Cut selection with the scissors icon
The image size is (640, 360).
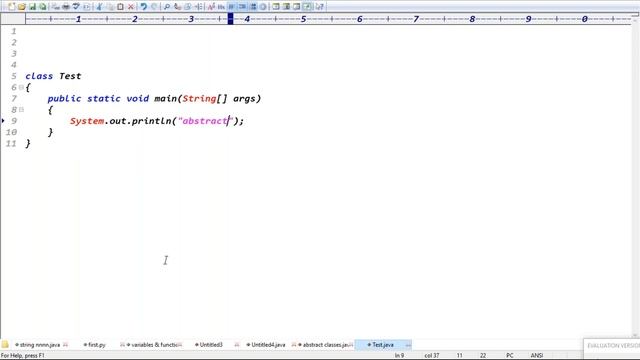point(99,7)
